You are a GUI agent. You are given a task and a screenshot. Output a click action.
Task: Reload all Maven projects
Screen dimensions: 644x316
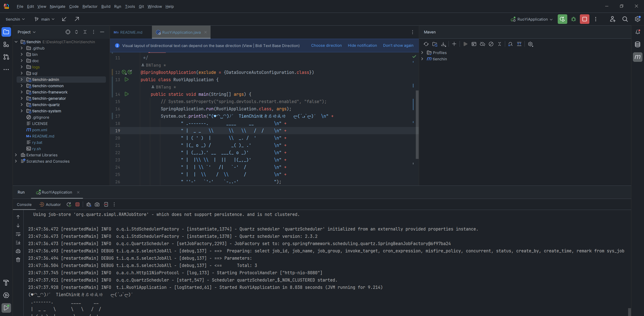point(426,44)
